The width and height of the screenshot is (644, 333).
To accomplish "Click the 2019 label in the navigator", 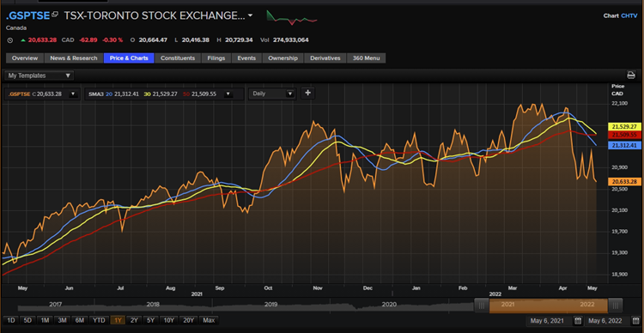I will [270, 305].
